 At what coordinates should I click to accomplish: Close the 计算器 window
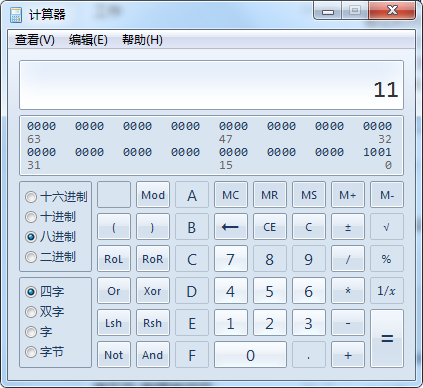point(392,11)
